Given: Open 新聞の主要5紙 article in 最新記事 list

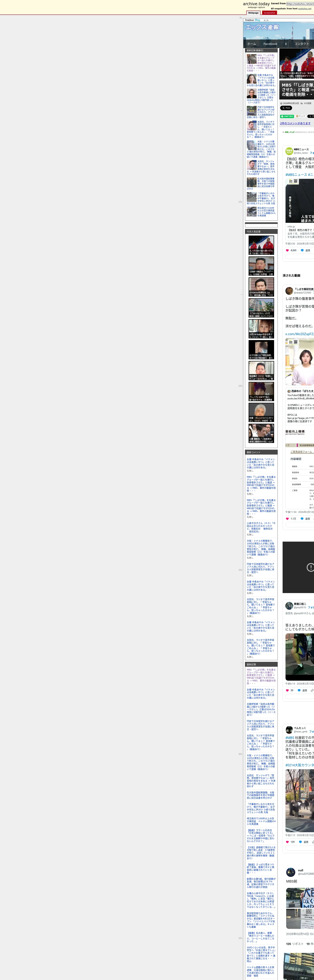Looking at the screenshot, I should pyautogui.click(x=261, y=883).
